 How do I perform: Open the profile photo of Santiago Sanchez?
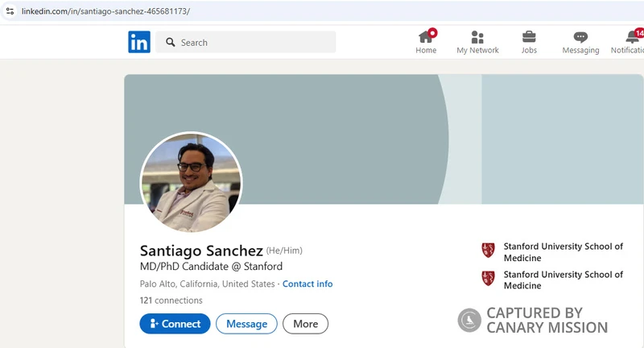pos(191,182)
